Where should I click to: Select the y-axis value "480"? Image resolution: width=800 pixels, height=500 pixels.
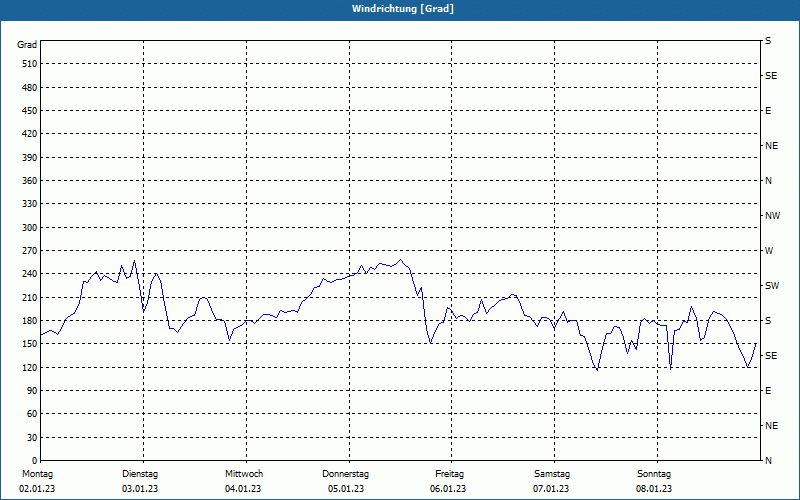pyautogui.click(x=30, y=88)
